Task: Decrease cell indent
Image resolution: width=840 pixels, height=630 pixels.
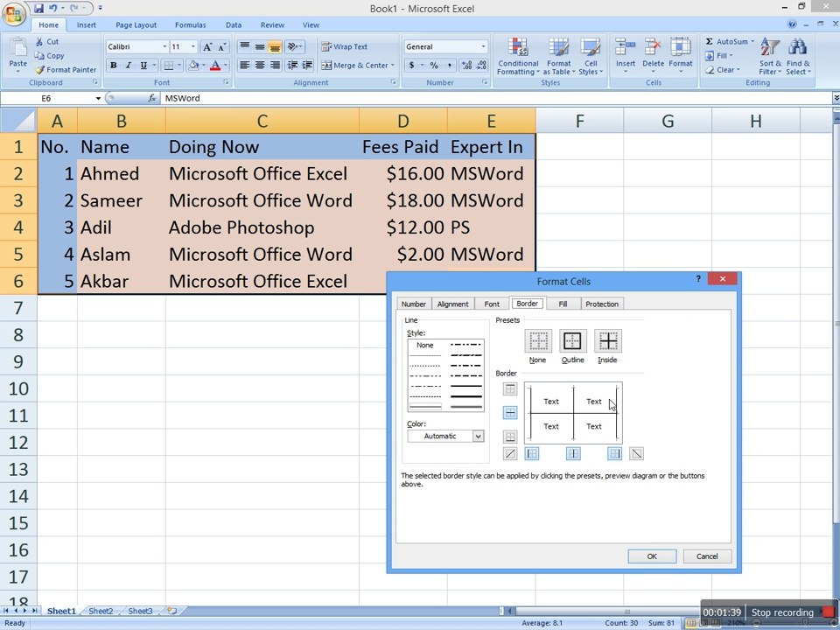Action: click(292, 66)
